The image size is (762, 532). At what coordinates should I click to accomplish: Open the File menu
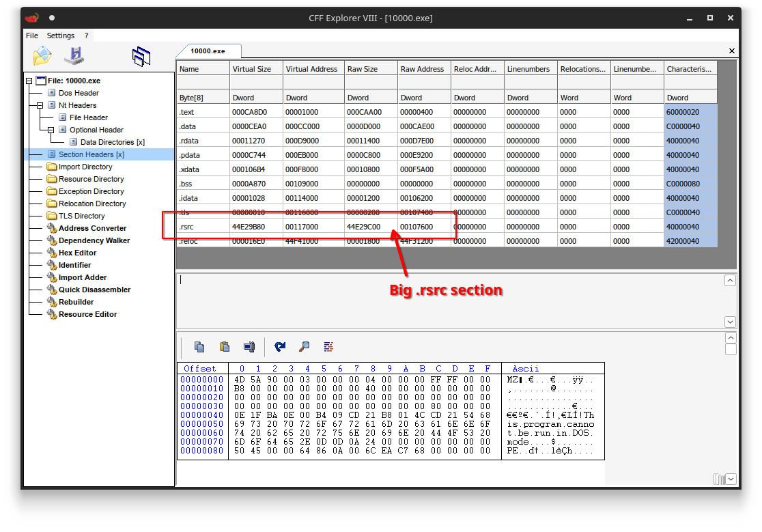(x=32, y=36)
